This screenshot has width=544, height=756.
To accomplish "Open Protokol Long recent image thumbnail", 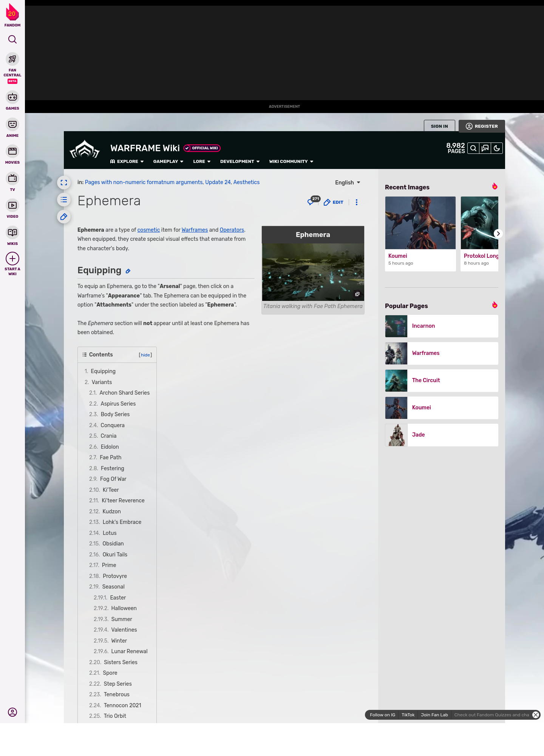I will pyautogui.click(x=479, y=223).
